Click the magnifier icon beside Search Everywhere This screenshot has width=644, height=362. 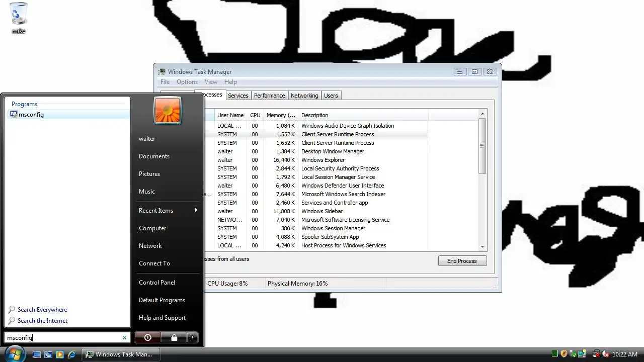click(12, 310)
